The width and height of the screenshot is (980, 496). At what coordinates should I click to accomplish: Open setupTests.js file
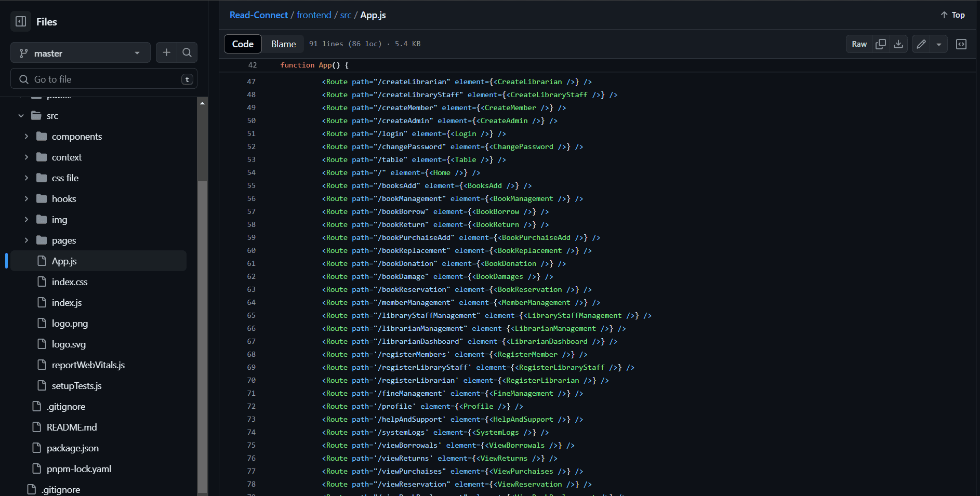click(x=76, y=386)
